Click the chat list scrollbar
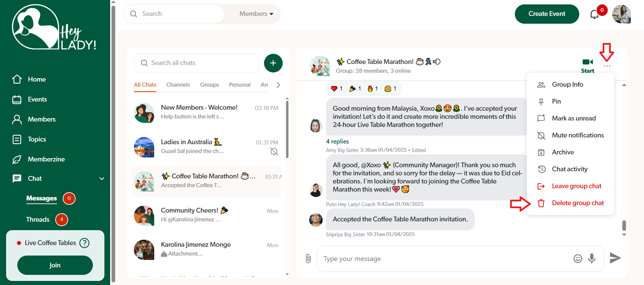 point(287,129)
